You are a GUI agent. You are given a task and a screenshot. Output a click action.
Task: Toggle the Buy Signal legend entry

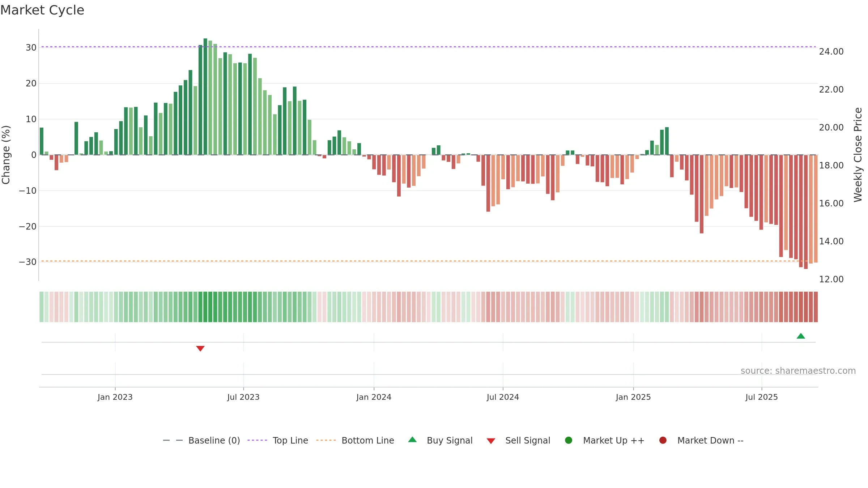[440, 440]
